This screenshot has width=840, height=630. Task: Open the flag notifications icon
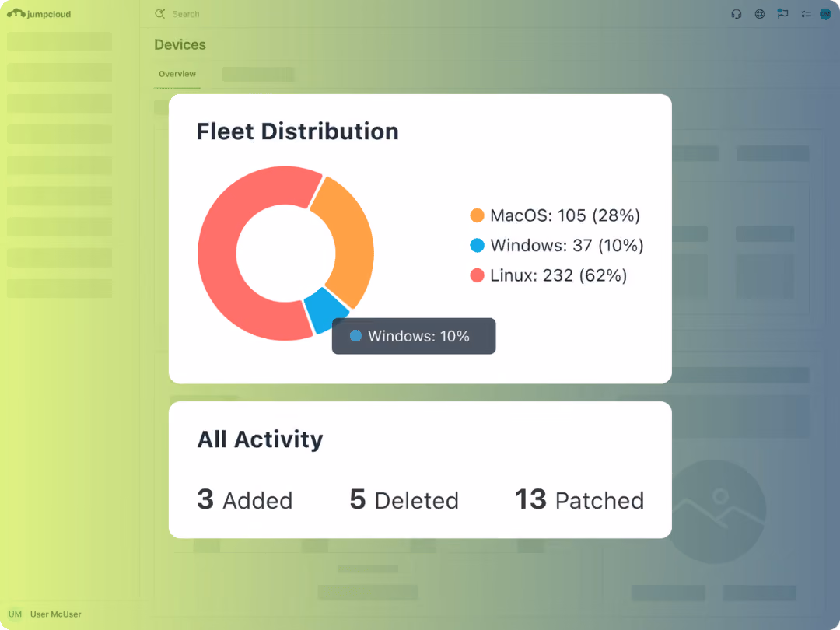(x=782, y=14)
